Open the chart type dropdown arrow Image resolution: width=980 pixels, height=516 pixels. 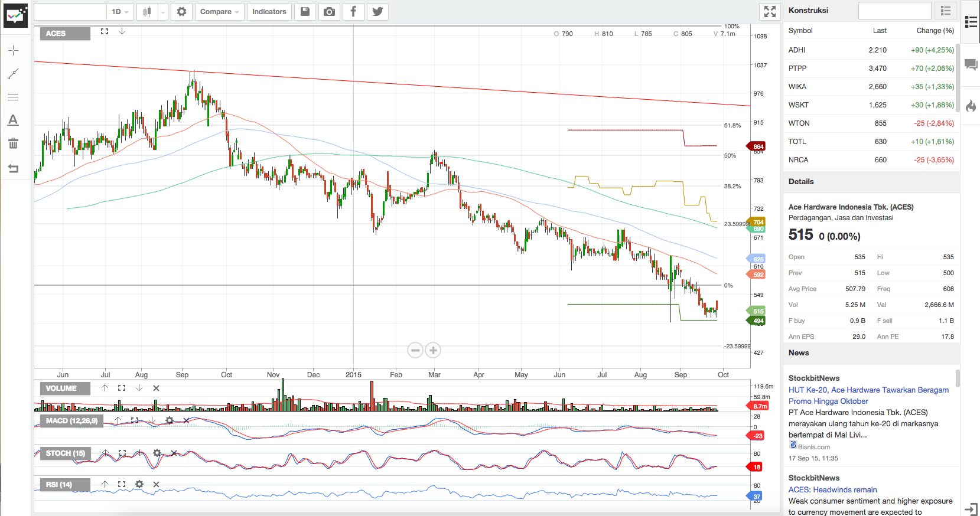163,12
